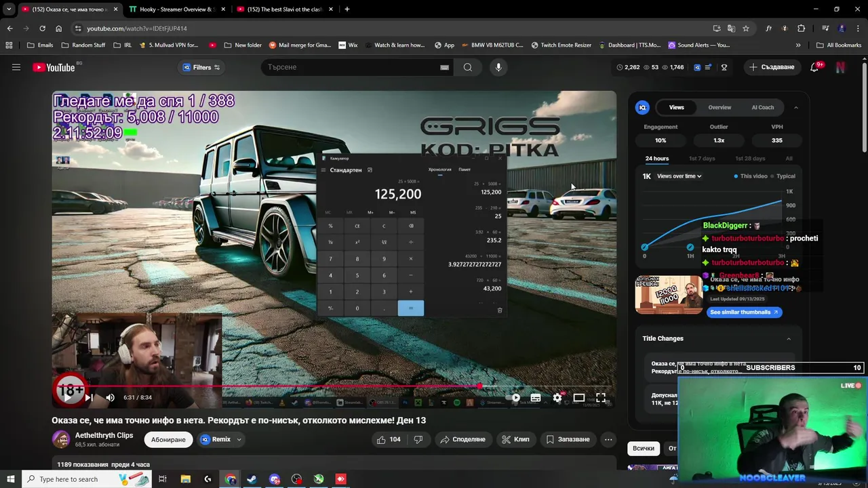Switch to the AI Coach tab
This screenshot has height=488, width=868.
point(763,107)
